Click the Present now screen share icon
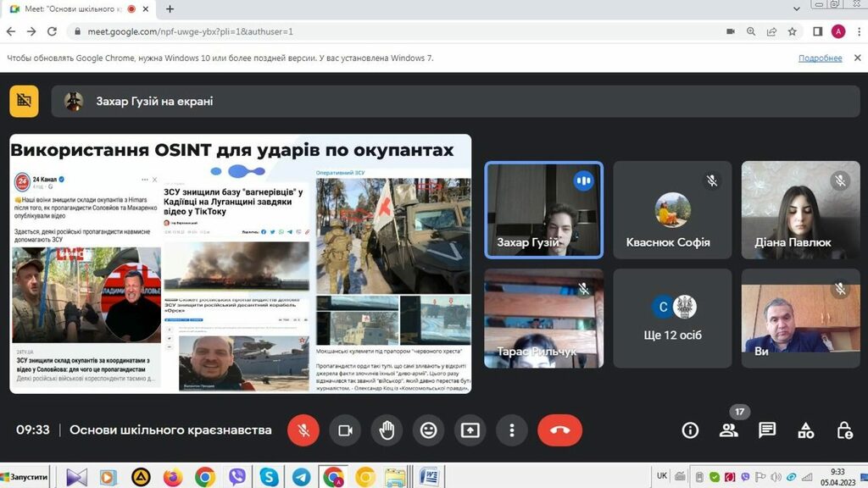 click(470, 430)
